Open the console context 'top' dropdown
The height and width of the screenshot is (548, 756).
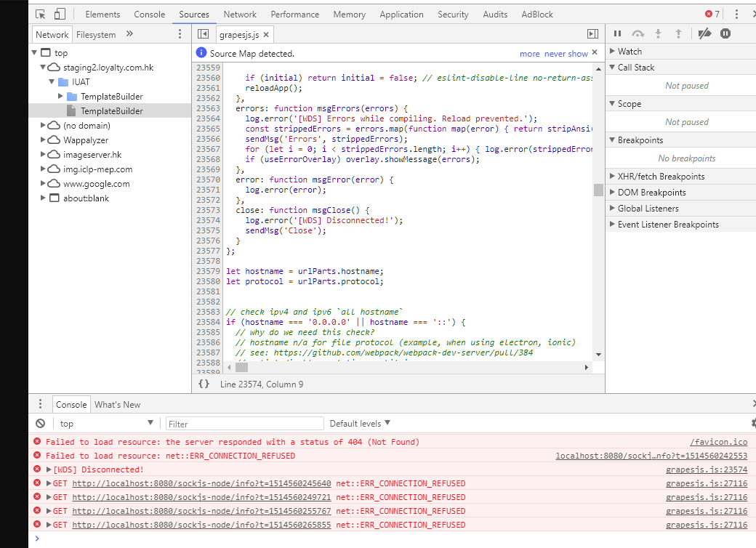point(106,423)
